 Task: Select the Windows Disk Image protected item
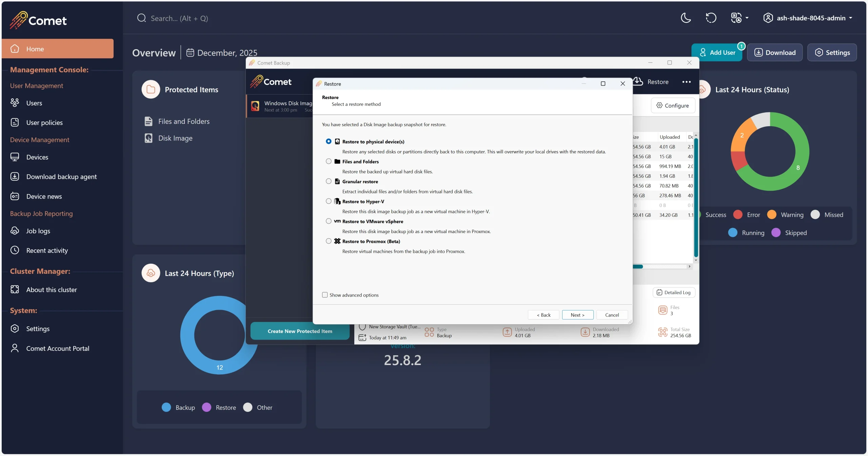(x=280, y=106)
